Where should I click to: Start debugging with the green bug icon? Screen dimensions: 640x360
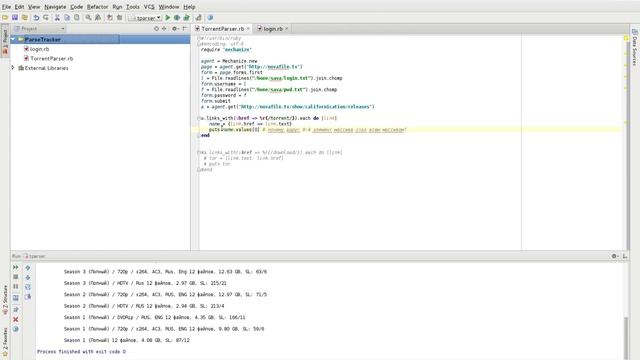(x=177, y=18)
